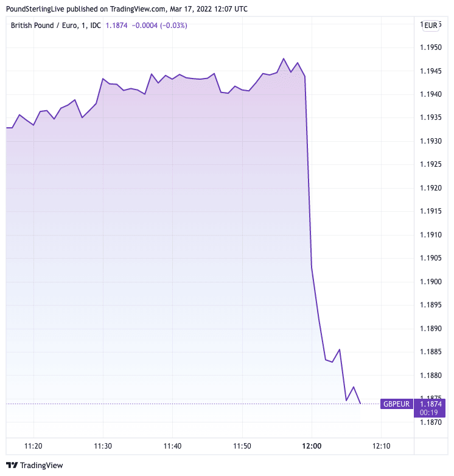Open the PoundSterlingLive published header text
This screenshot has height=476, width=454.
(x=127, y=8)
